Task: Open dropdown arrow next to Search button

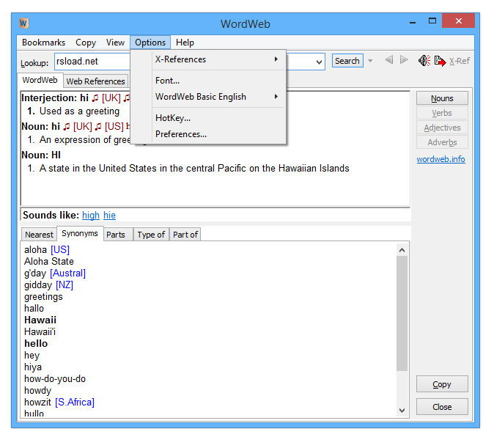Action: click(x=370, y=61)
